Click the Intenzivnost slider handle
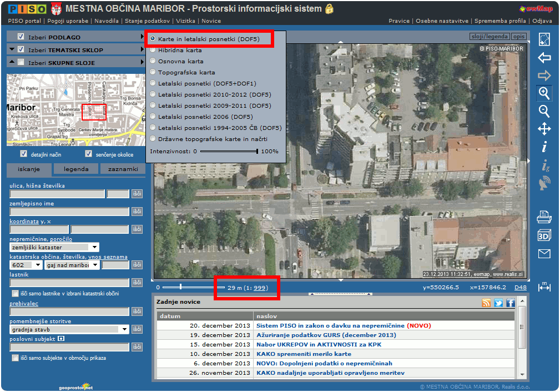This screenshot has width=560, height=392. point(258,151)
